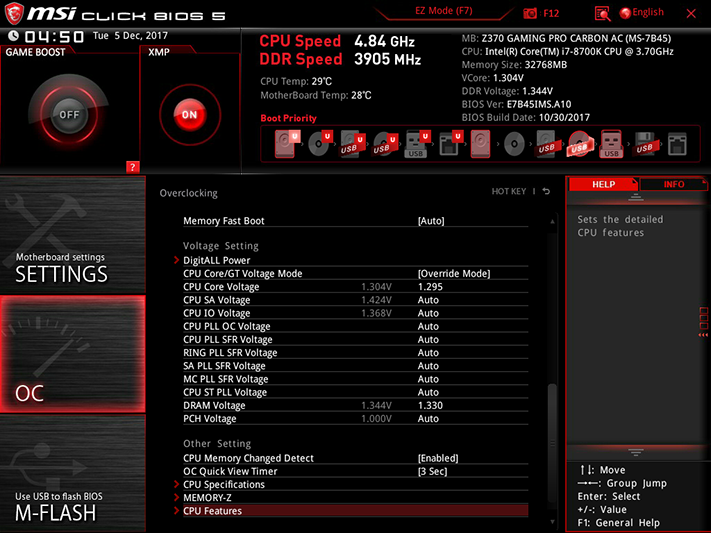This screenshot has height=533, width=711.
Task: Open the M-FLASH BIOS flashing section
Action: [73, 474]
